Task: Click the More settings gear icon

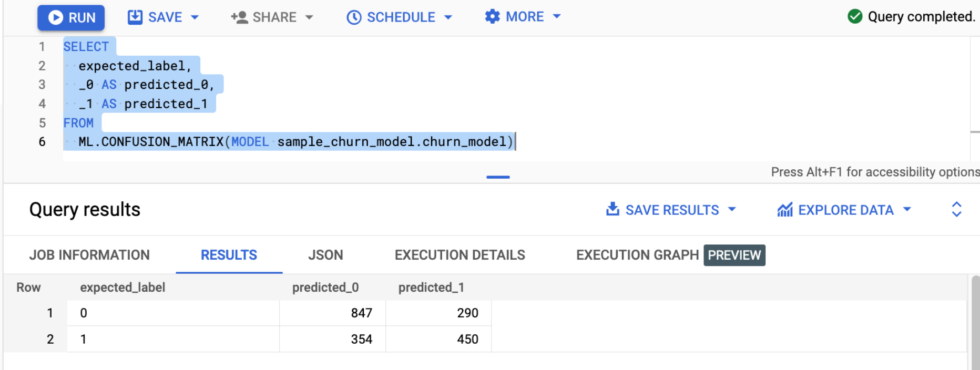Action: (492, 17)
